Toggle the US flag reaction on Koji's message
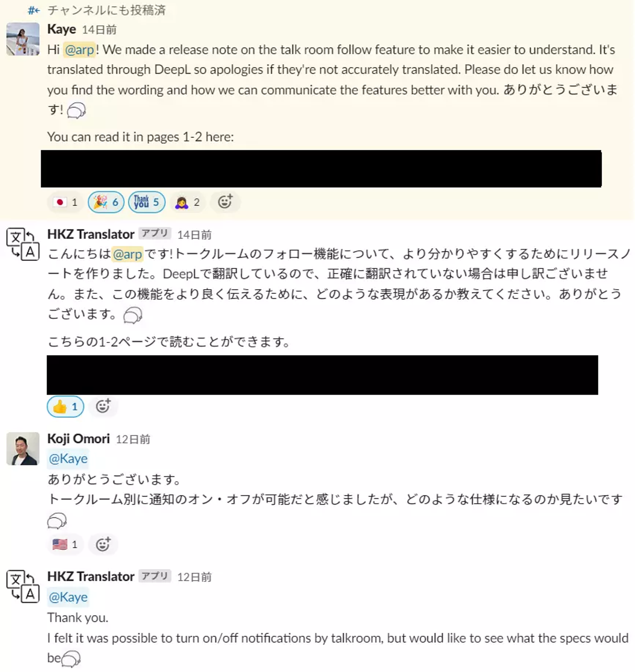 tap(65, 545)
